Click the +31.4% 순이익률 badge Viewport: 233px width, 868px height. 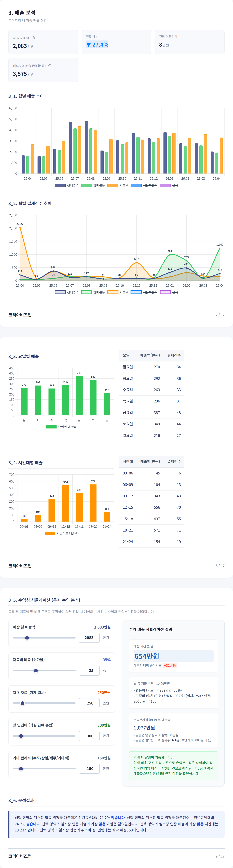(170, 665)
